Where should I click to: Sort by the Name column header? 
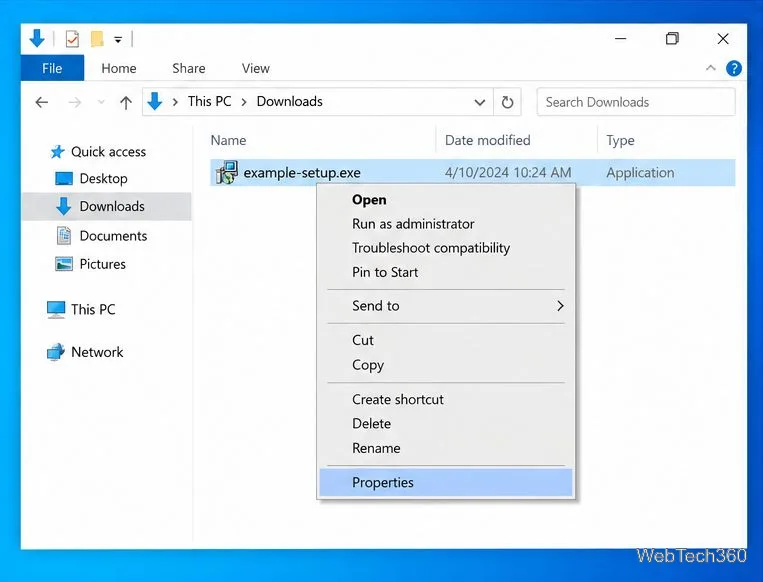coord(228,140)
